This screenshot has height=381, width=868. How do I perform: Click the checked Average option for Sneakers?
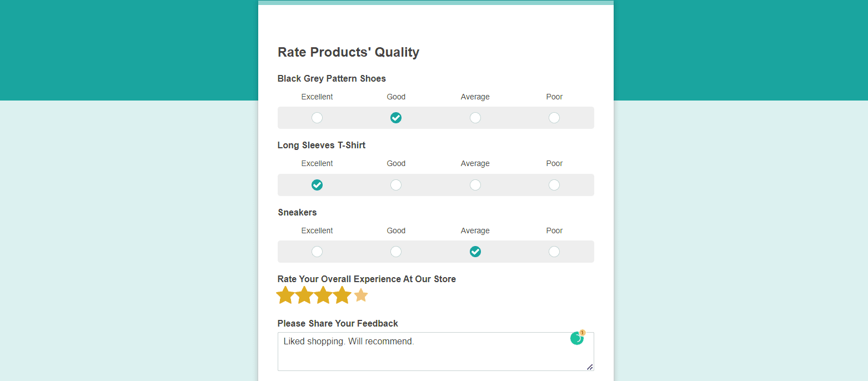coord(475,252)
